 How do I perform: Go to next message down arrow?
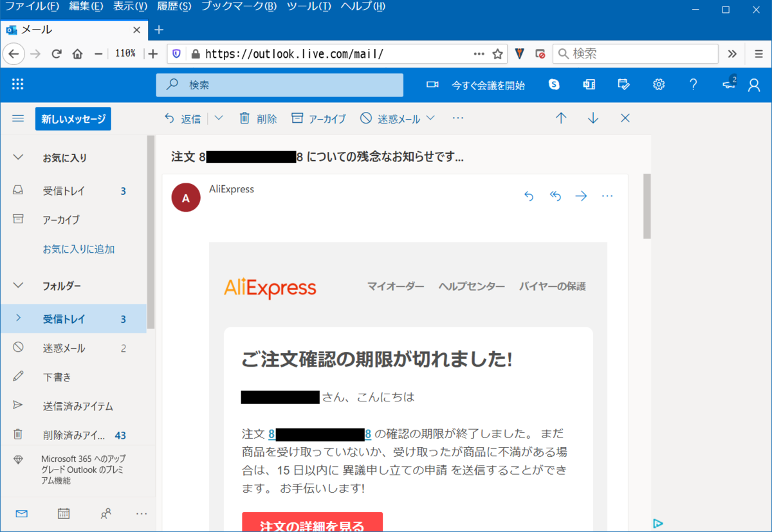click(x=593, y=118)
